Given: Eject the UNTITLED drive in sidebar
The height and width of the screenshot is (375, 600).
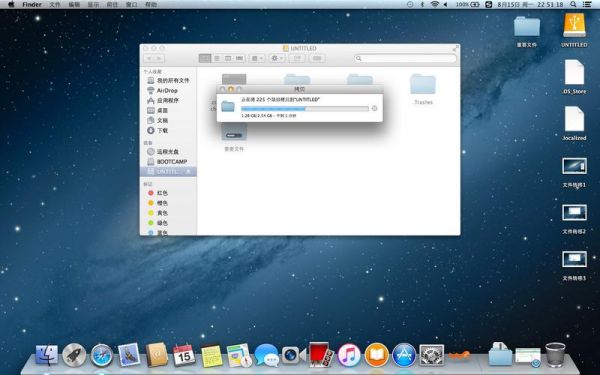Looking at the screenshot, I should [188, 172].
